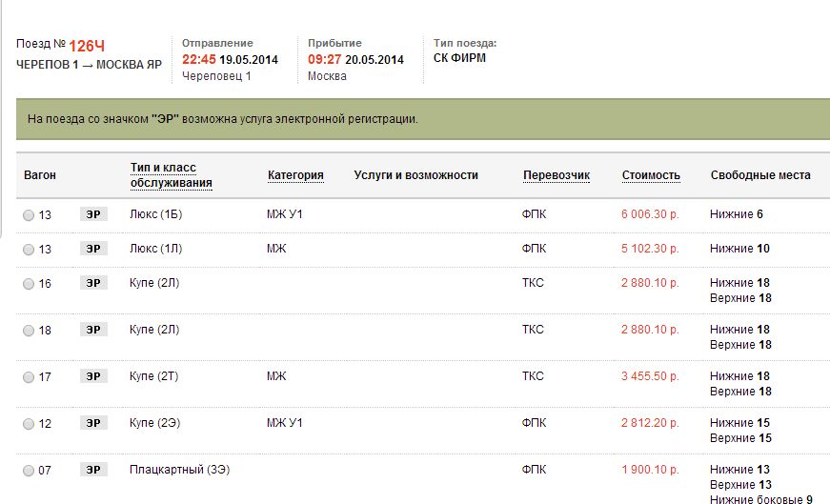Select radio button for wagon 13 Люкс (1Б)

(x=29, y=215)
